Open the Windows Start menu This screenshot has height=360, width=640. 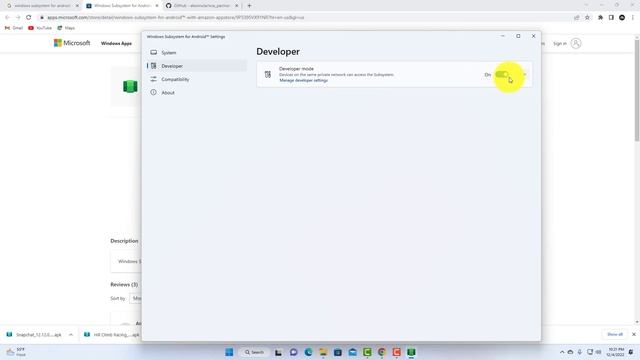click(x=229, y=352)
